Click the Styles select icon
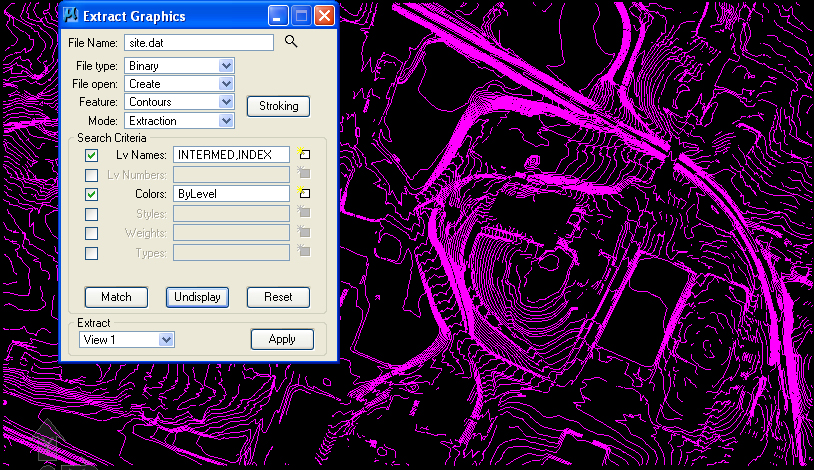The image size is (814, 470). click(304, 212)
